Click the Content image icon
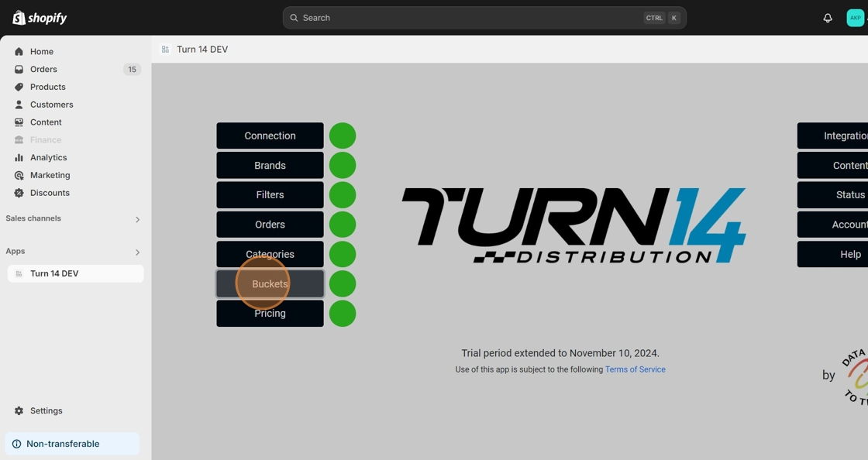 point(19,122)
